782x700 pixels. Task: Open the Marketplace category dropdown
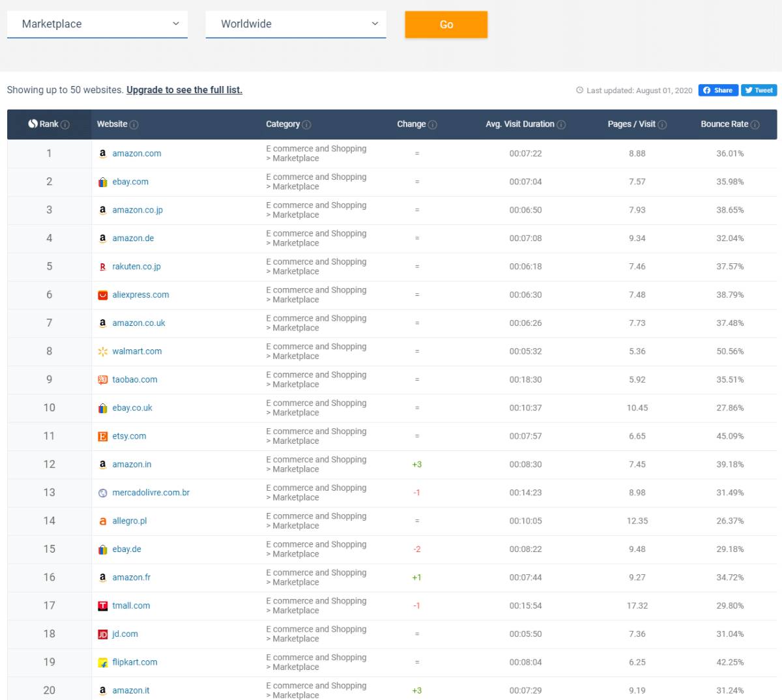[97, 24]
